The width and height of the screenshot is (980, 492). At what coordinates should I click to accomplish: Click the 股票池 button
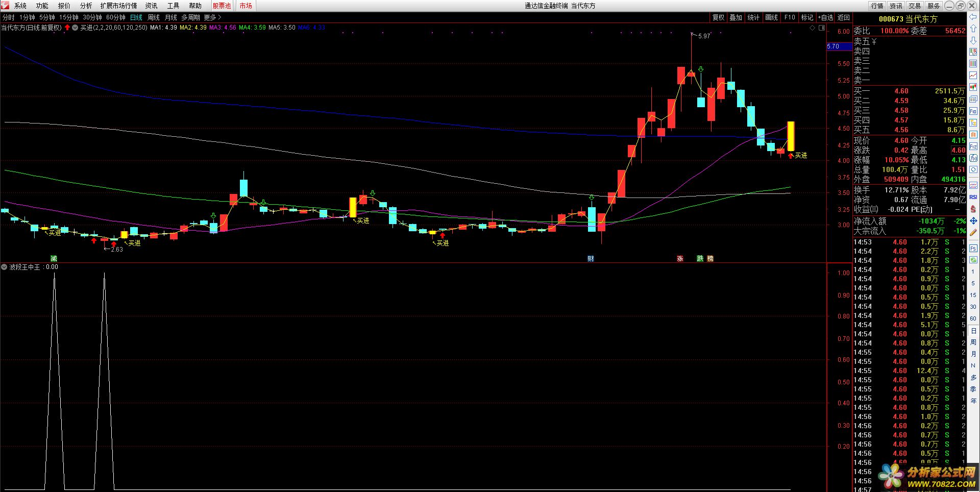coord(222,6)
